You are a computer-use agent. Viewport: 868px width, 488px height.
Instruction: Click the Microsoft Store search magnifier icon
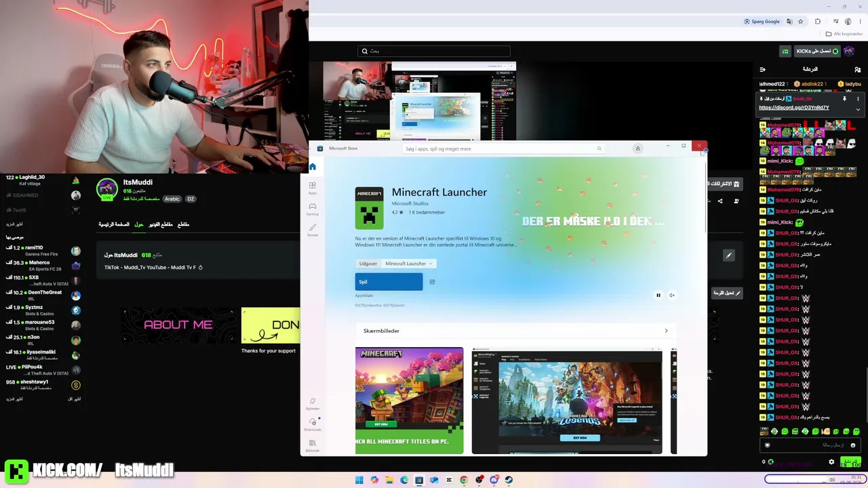[599, 148]
